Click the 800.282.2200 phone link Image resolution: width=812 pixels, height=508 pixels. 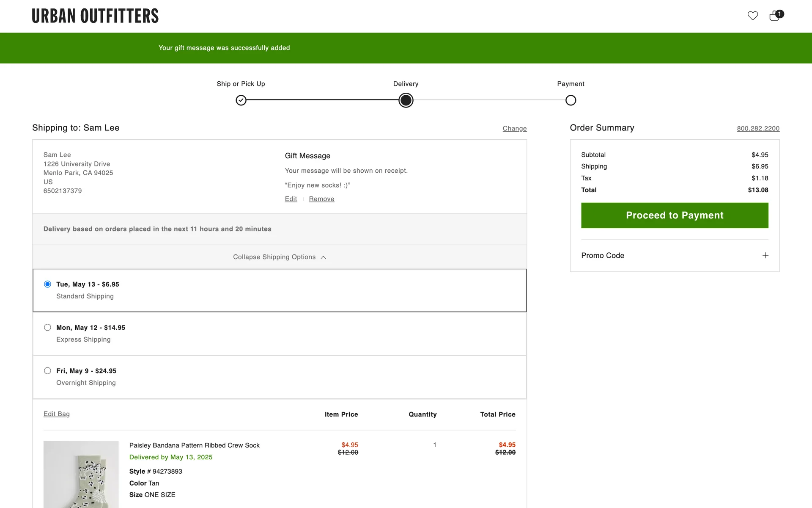point(758,128)
